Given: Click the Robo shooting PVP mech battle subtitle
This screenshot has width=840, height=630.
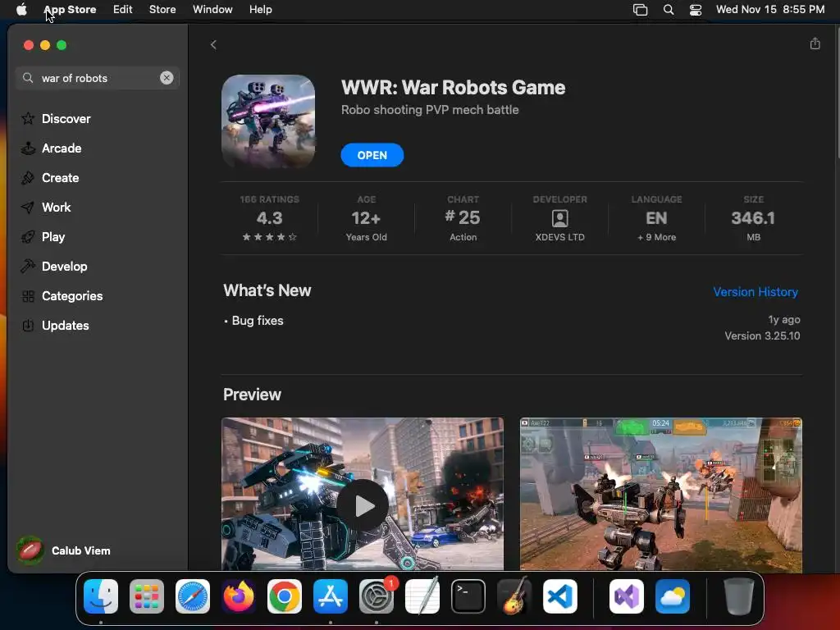Looking at the screenshot, I should (430, 110).
